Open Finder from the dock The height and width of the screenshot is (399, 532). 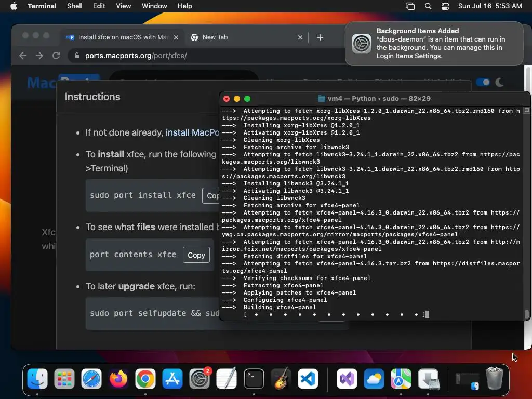(37, 379)
